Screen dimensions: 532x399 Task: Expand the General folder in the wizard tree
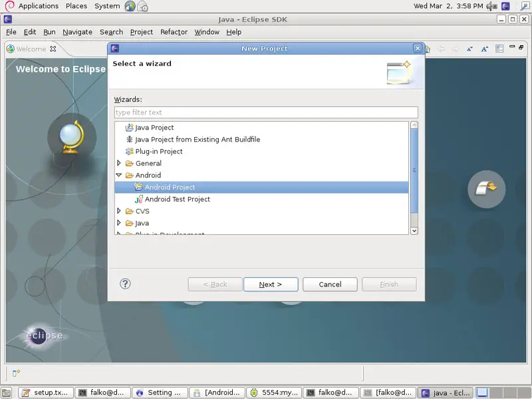point(119,163)
